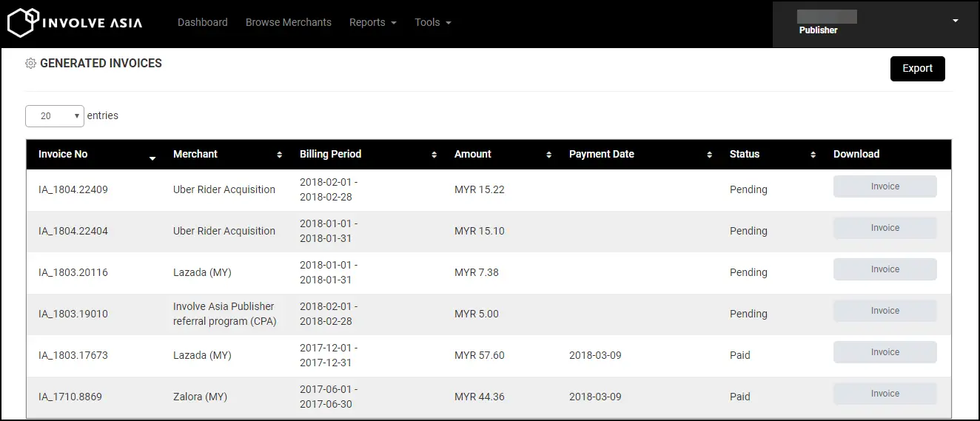
Task: Click Involve Asia Publisher referral program merchant
Action: [224, 314]
